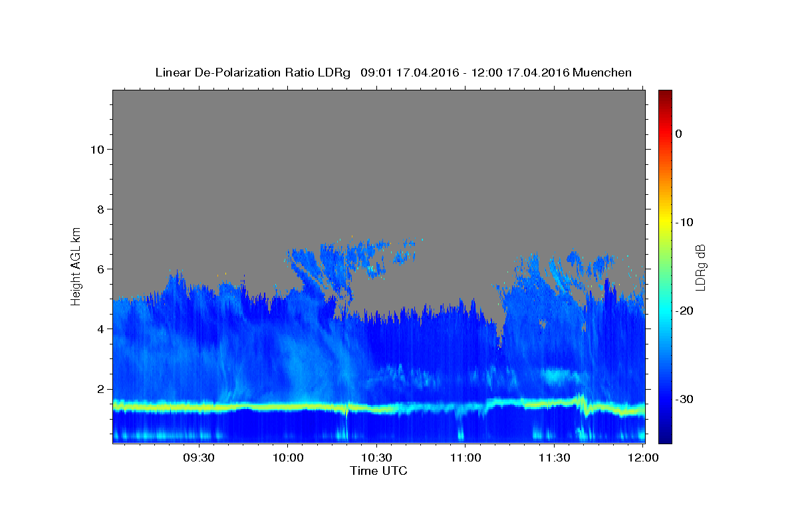Click the 12:00 time axis label

[x=643, y=458]
